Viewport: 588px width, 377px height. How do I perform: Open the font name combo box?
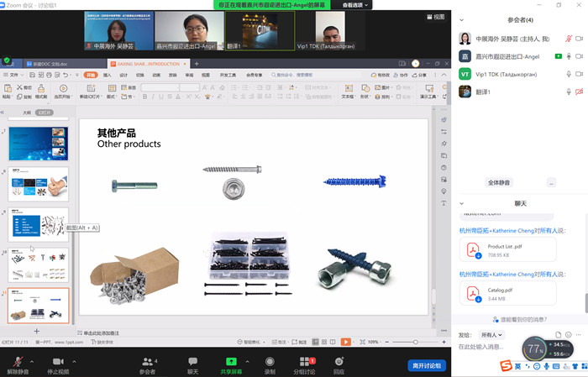160,87
